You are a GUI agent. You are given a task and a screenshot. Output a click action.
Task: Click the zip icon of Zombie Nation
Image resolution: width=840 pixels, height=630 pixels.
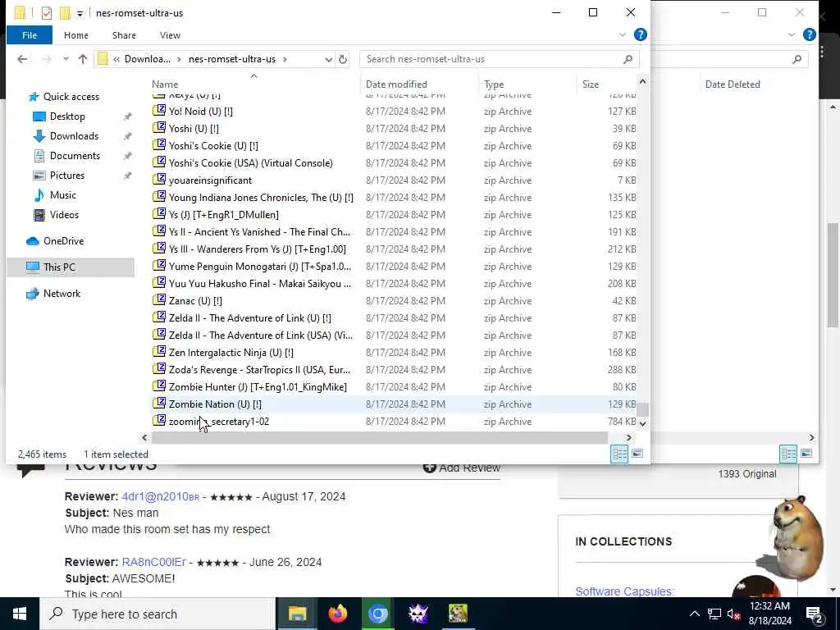pyautogui.click(x=159, y=404)
